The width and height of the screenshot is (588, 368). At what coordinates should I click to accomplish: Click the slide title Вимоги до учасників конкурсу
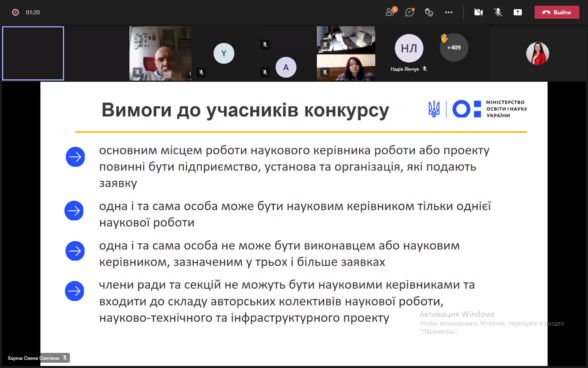coord(245,110)
